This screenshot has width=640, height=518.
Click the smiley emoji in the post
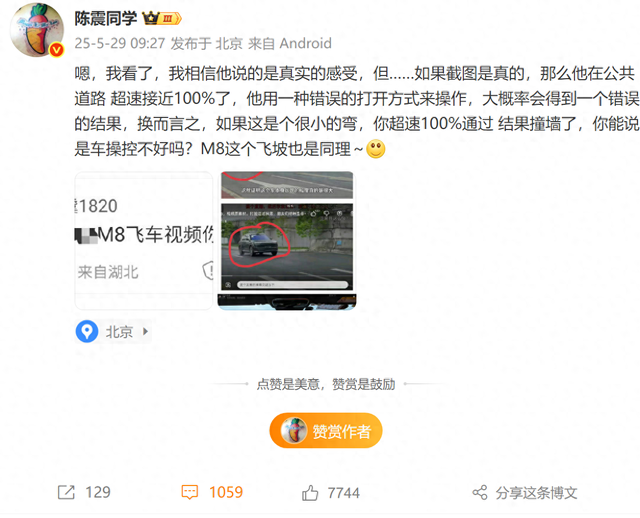[x=376, y=149]
